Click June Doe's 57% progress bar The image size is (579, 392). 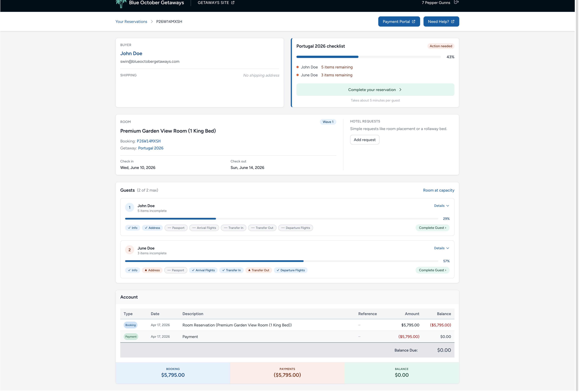click(x=282, y=261)
